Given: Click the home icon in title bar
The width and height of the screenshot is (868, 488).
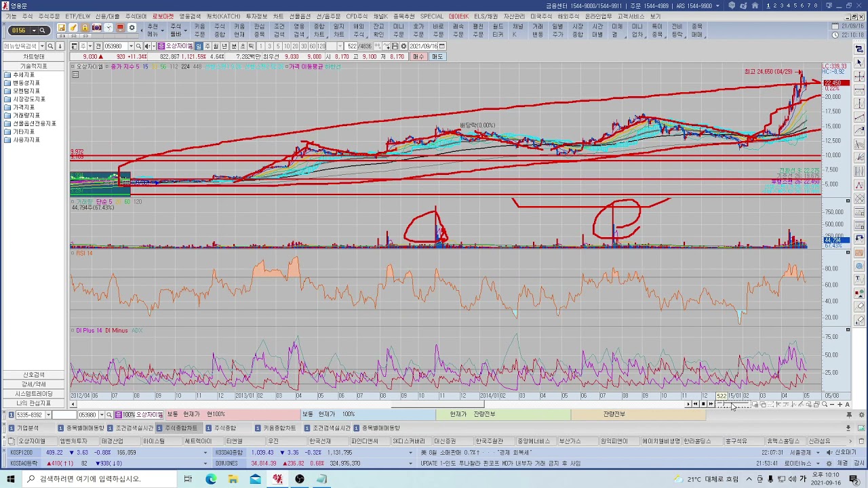Looking at the screenshot, I should pyautogui.click(x=755, y=5).
